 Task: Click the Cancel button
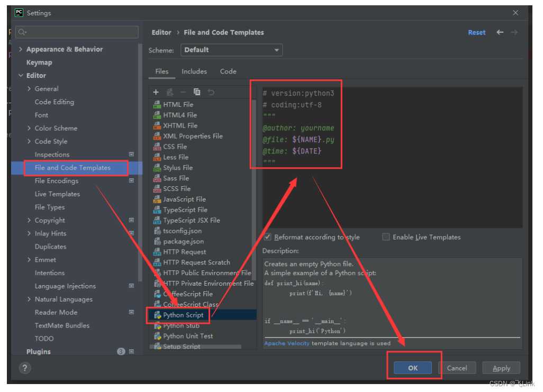tap(457, 368)
